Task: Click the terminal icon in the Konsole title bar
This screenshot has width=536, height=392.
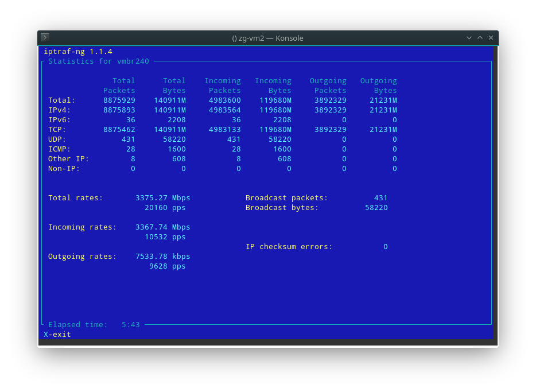Action: [x=45, y=37]
